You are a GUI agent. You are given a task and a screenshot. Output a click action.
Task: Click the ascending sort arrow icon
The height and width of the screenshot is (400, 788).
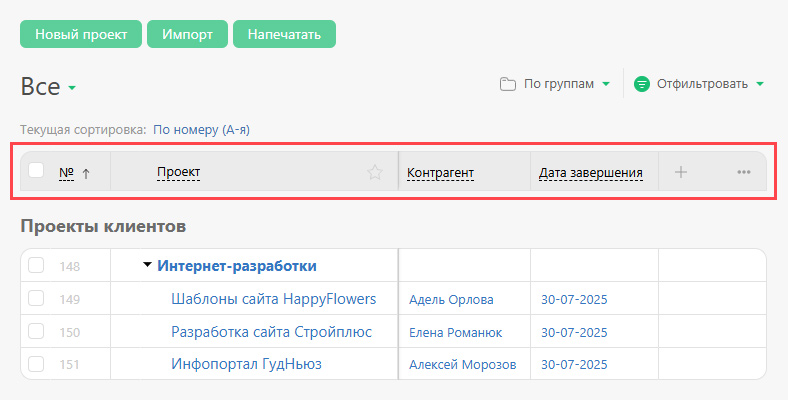click(x=86, y=174)
